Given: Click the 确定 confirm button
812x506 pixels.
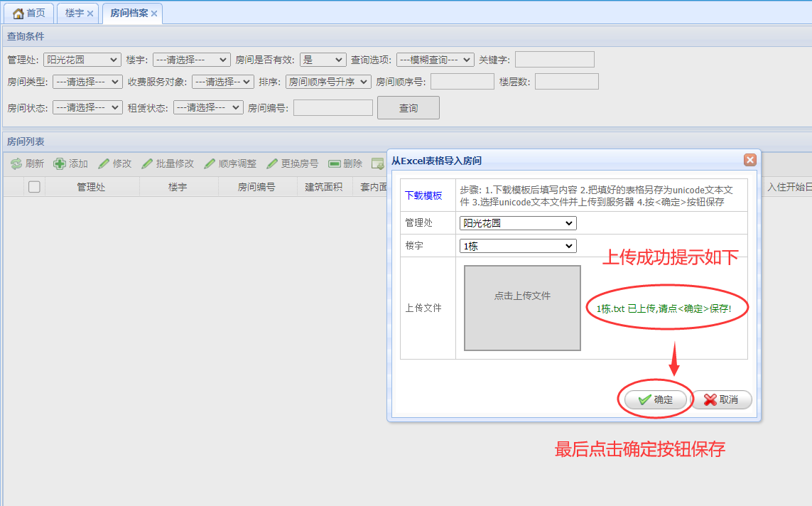Looking at the screenshot, I should [x=655, y=400].
